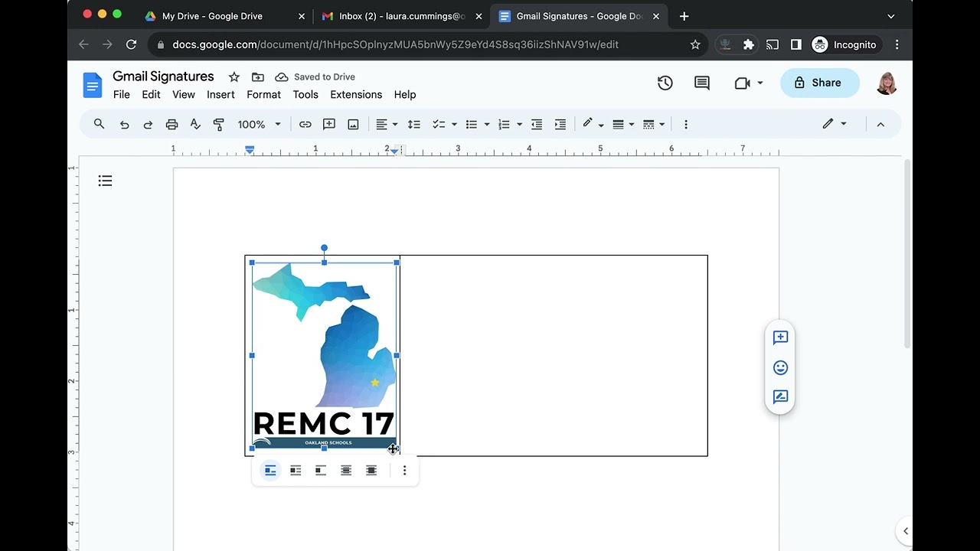Click the Incognito profile button
The image size is (980, 551).
coord(844,44)
